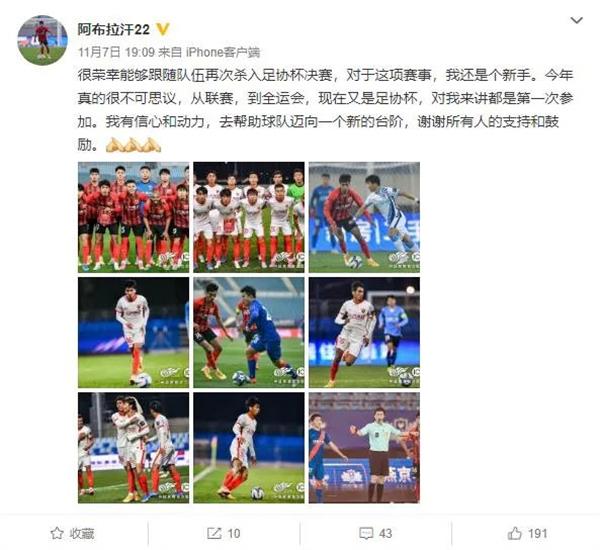Open comments via speech bubble icon

(366, 533)
